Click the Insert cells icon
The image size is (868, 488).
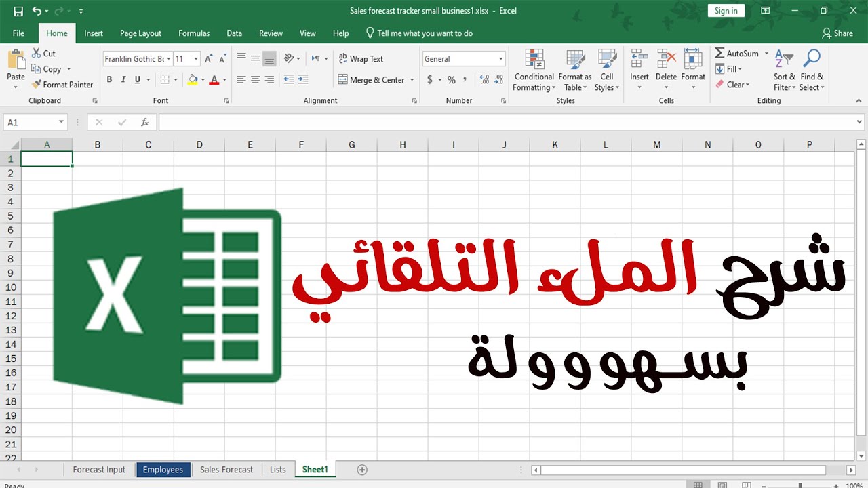tap(639, 59)
